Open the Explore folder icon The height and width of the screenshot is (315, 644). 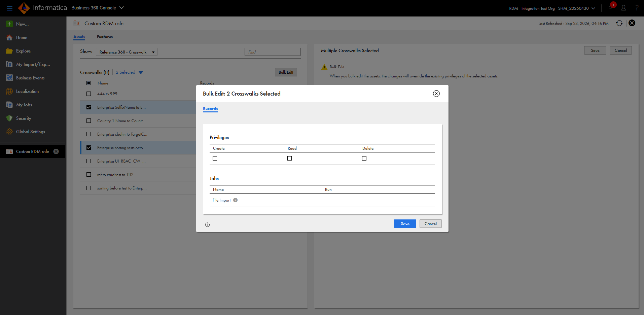9,51
